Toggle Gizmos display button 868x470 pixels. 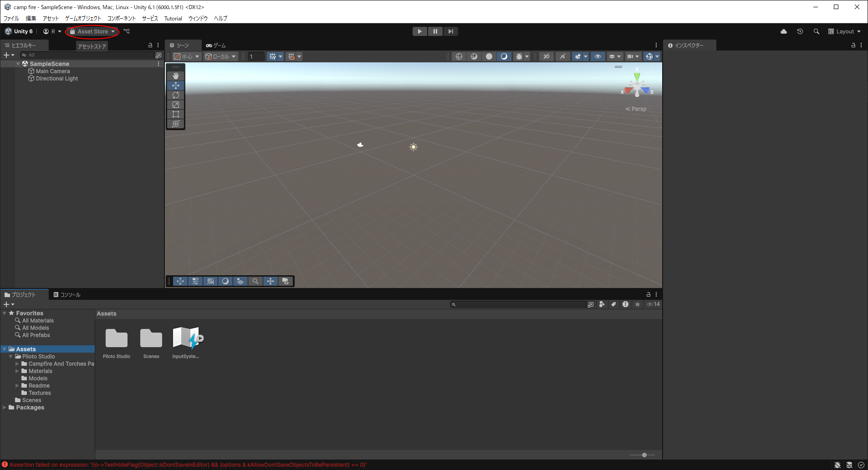click(649, 56)
